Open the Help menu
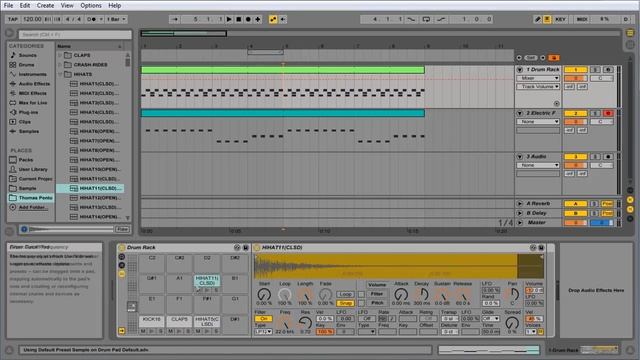 point(114,5)
